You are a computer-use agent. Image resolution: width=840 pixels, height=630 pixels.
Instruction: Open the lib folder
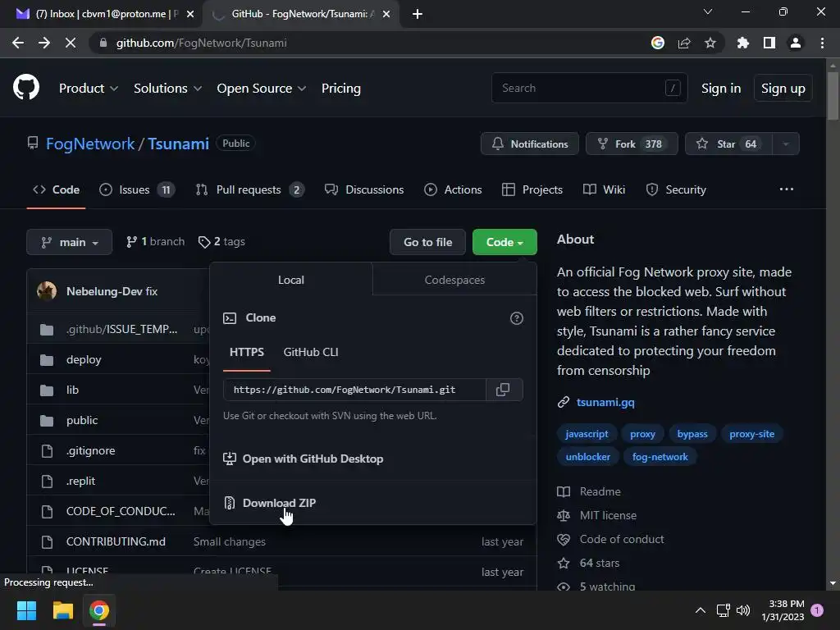pyautogui.click(x=72, y=390)
